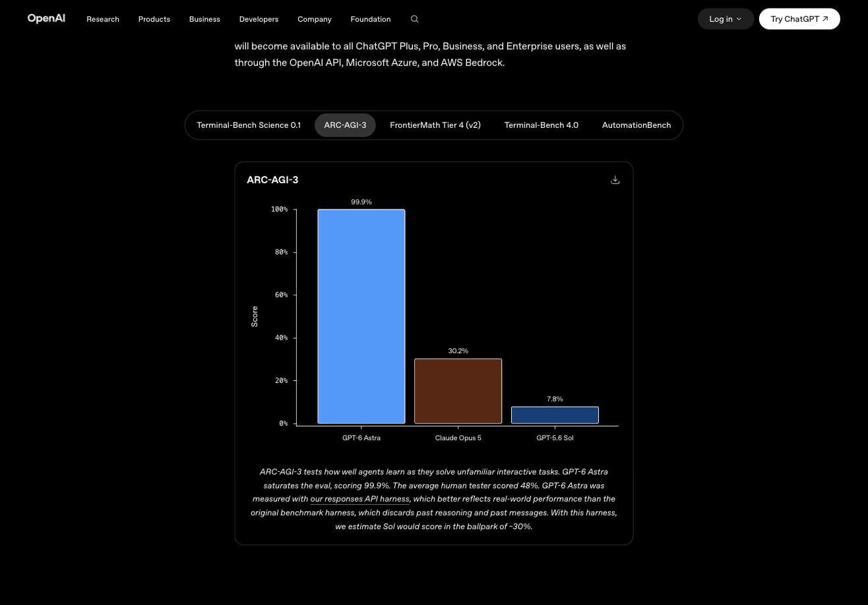Click the 20% axis tick label
868x605 pixels.
pyautogui.click(x=281, y=381)
